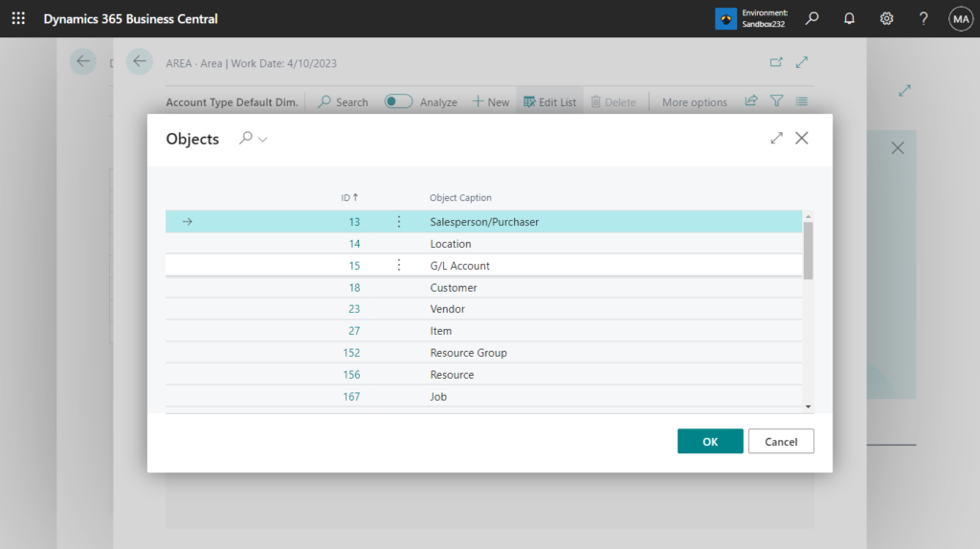The width and height of the screenshot is (980, 549).
Task: Click the Account Type Default Dim. label
Action: point(232,101)
